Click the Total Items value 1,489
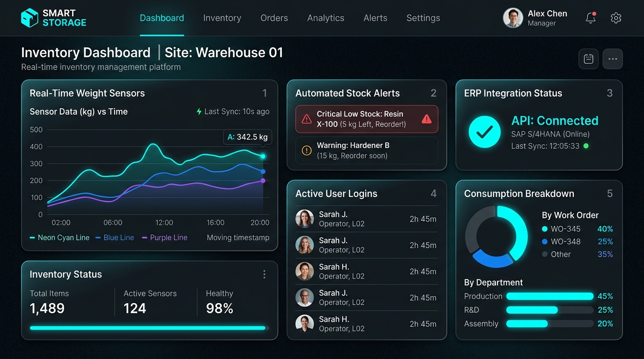This screenshot has height=359, width=644. pos(47,309)
